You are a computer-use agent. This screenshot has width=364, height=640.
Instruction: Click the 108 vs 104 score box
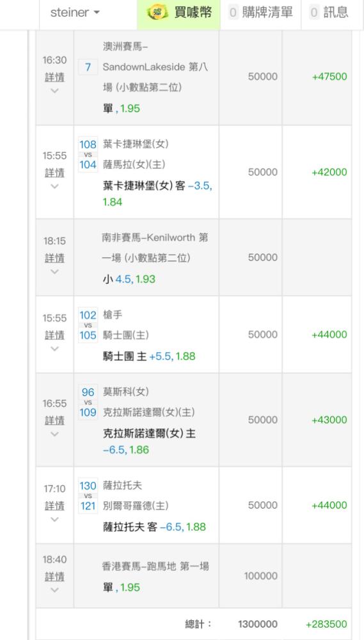point(88,154)
